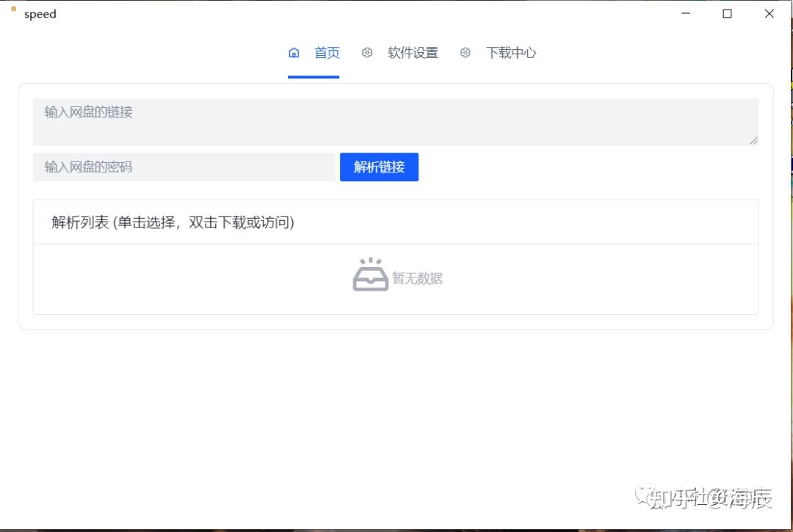The width and height of the screenshot is (793, 532).
Task: Focus the 输入网盘的链接 text area
Action: 396,123
